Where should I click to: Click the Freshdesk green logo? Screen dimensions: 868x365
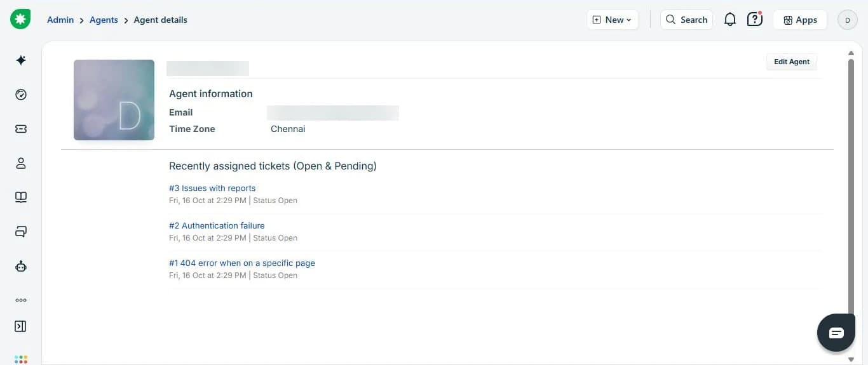20,20
